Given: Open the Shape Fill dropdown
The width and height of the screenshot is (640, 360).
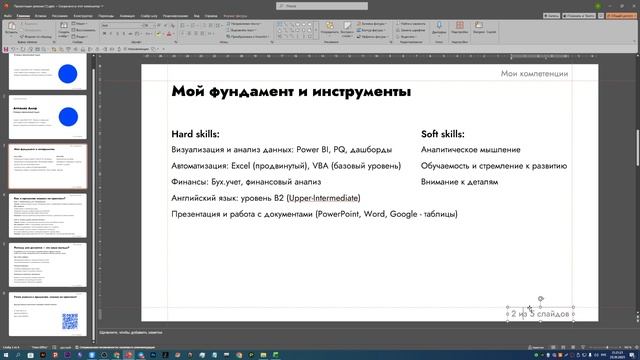Looking at the screenshot, I should pyautogui.click(x=372, y=24).
